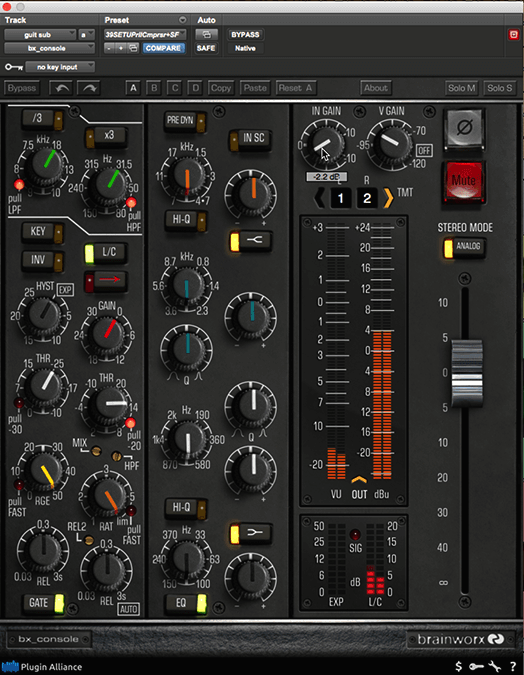Switch the ANALOG stereo mode toggle
The width and height of the screenshot is (524, 675).
[464, 248]
